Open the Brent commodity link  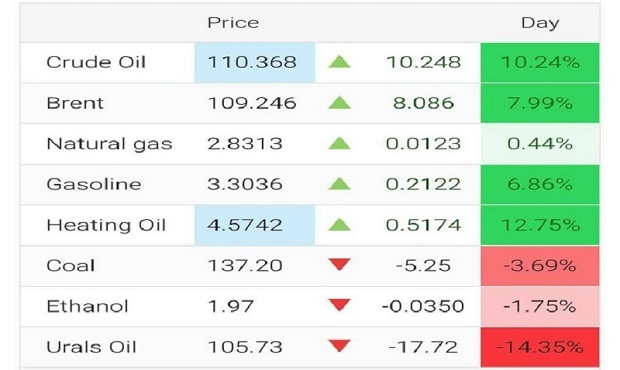pyautogui.click(x=75, y=103)
